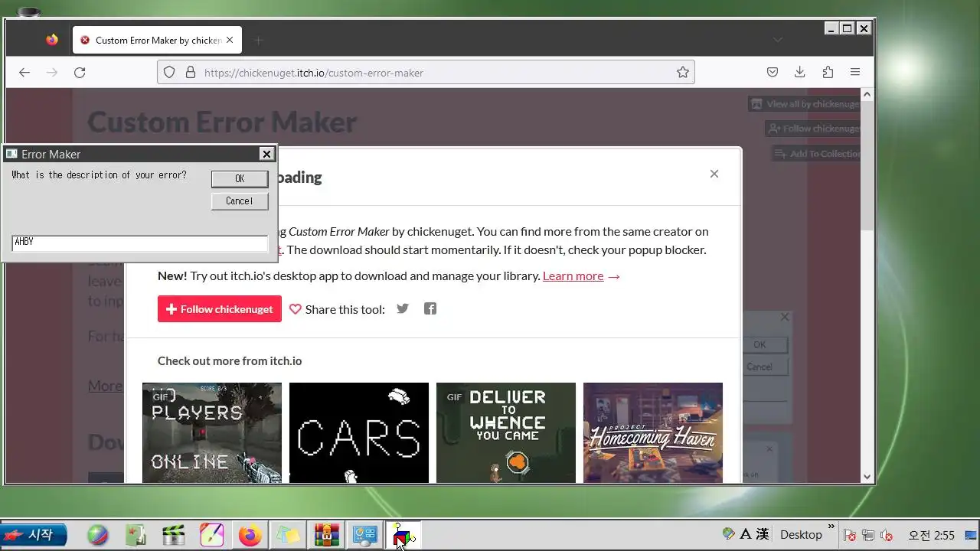Image resolution: width=980 pixels, height=551 pixels.
Task: Open the pen drawing app taskbar icon
Action: click(212, 535)
